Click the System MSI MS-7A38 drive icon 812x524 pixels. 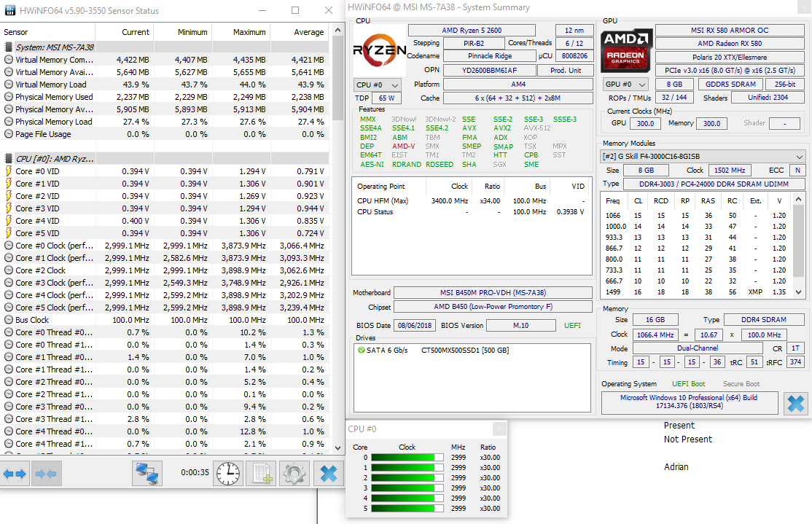click(x=8, y=47)
